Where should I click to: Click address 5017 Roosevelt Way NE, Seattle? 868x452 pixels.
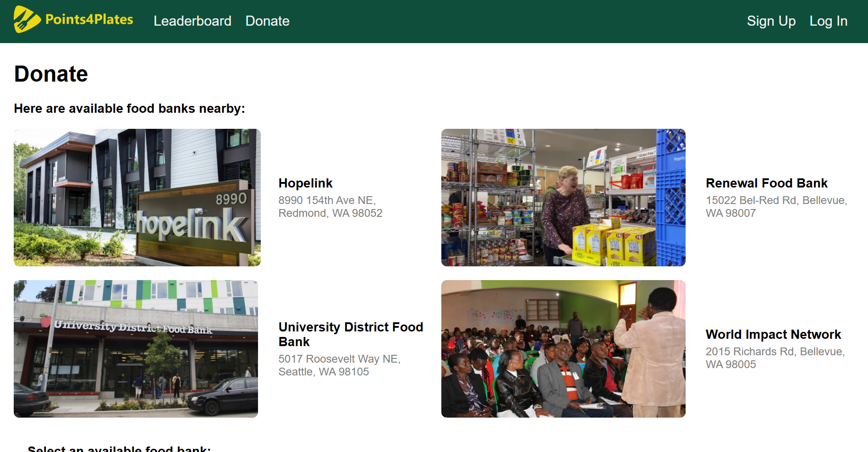point(340,365)
